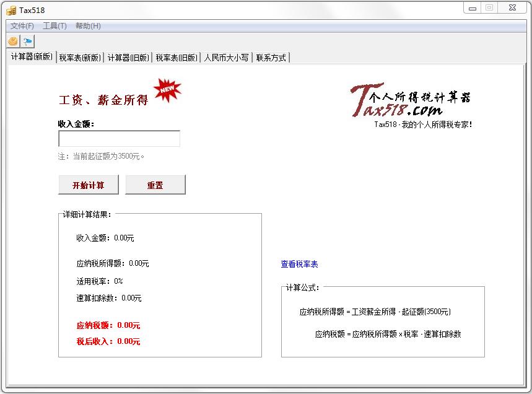Open the 联系方式 tab

(x=271, y=58)
